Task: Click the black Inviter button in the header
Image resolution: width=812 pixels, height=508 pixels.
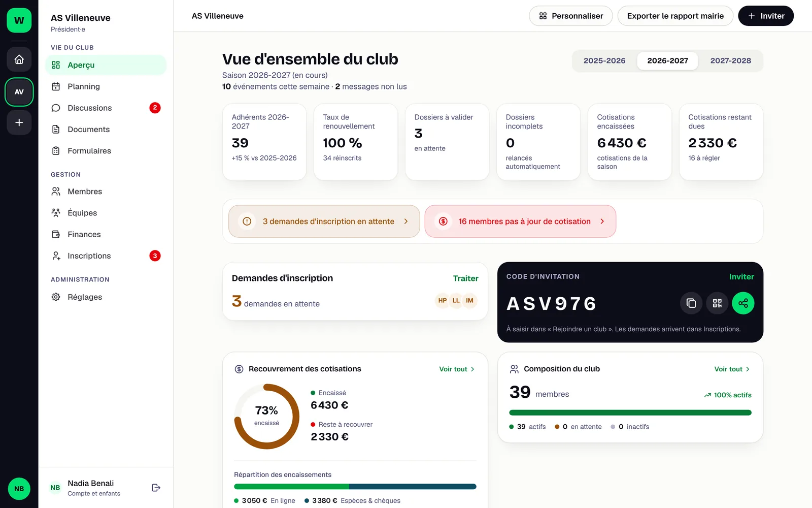Action: (766, 16)
